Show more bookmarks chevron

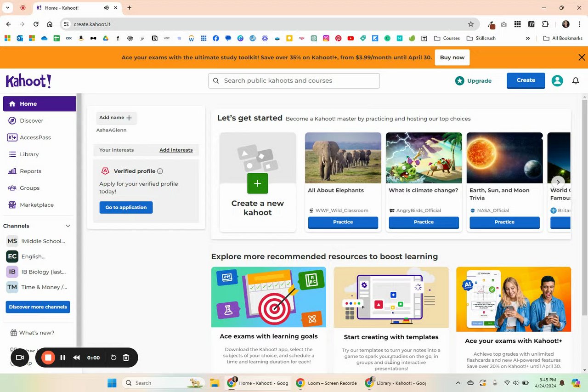[528, 38]
